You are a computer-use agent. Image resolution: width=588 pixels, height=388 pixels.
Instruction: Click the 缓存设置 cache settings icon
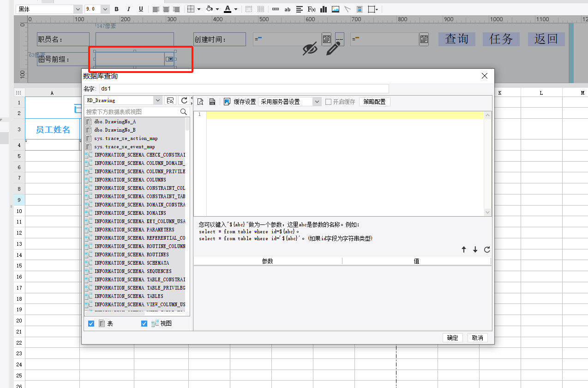[x=227, y=102]
